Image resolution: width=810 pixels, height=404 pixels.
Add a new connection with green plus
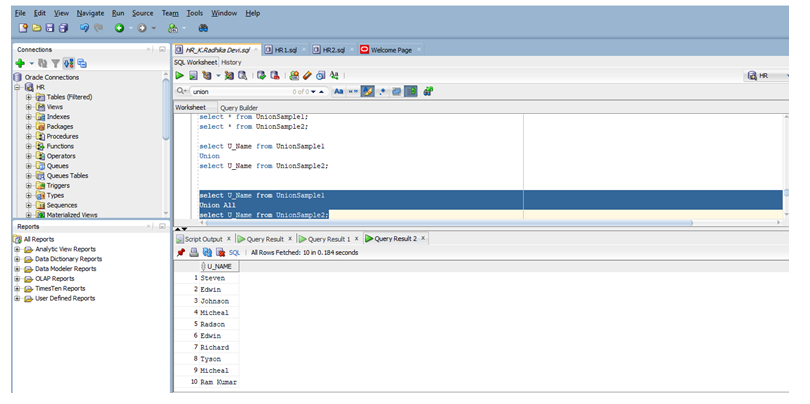[x=19, y=63]
